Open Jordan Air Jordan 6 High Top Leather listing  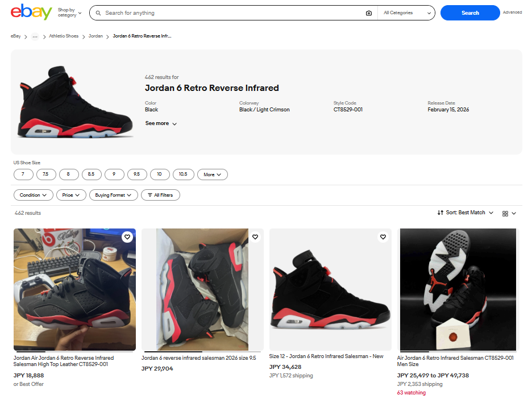coord(64,361)
